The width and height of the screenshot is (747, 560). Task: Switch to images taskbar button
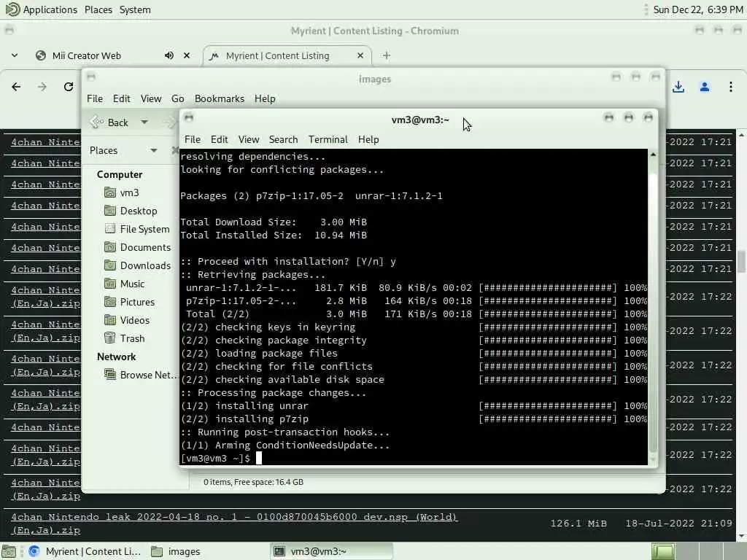coord(175,551)
